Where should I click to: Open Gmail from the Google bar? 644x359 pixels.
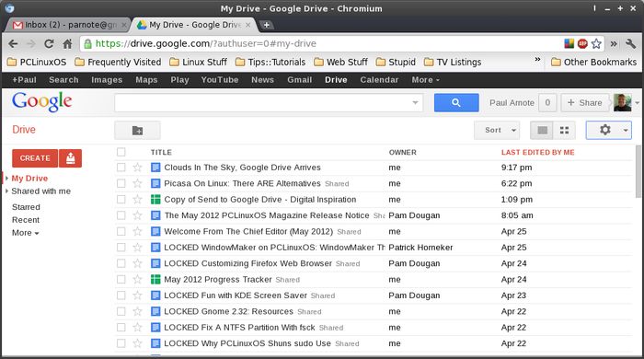[299, 80]
